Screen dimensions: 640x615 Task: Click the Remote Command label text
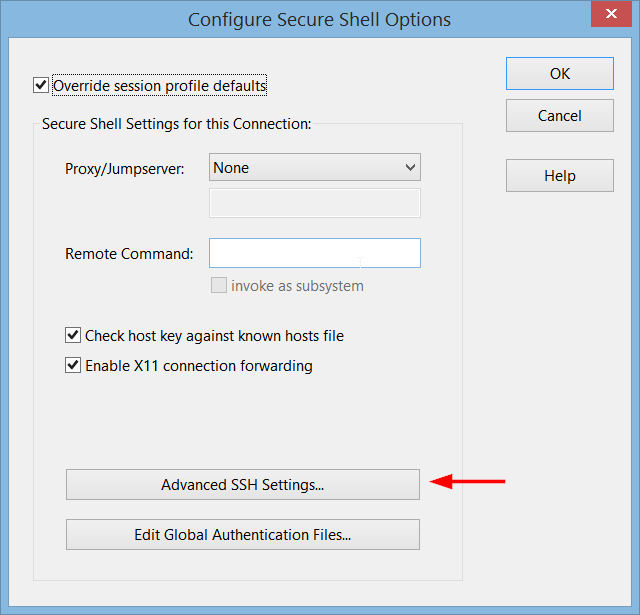129,254
